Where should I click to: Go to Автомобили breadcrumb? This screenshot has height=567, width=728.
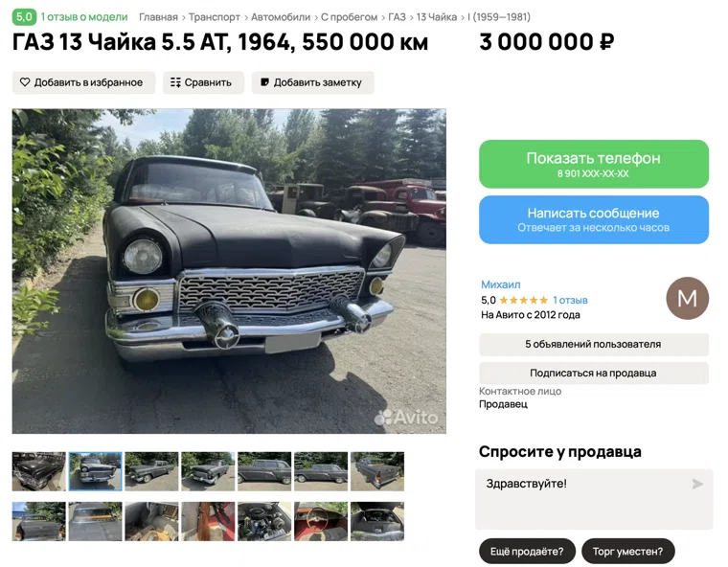[x=281, y=17]
